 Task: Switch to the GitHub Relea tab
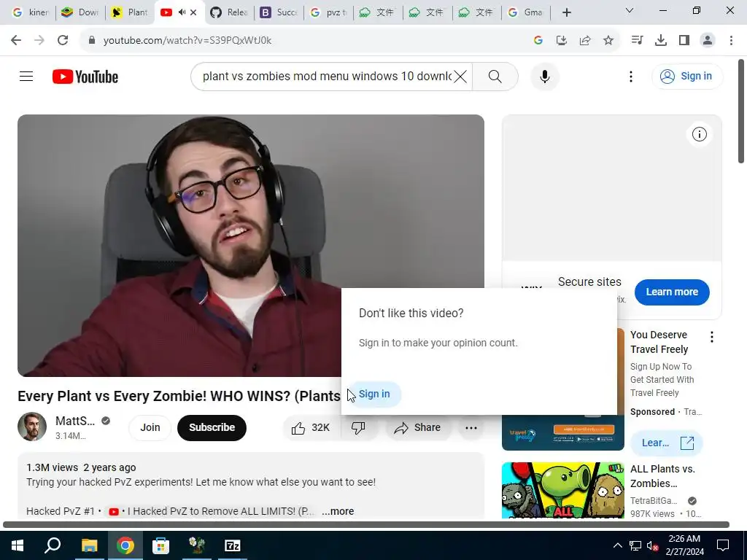[229, 12]
